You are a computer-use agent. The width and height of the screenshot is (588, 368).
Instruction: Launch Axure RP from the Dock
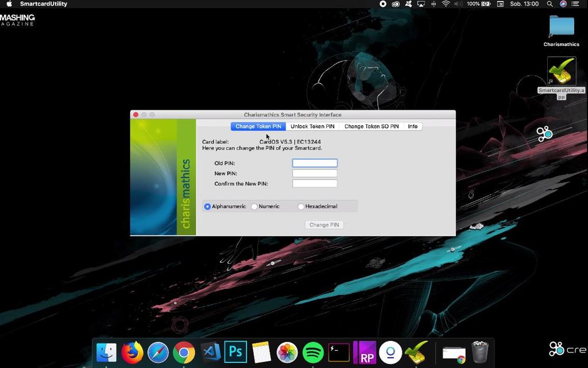[365, 352]
